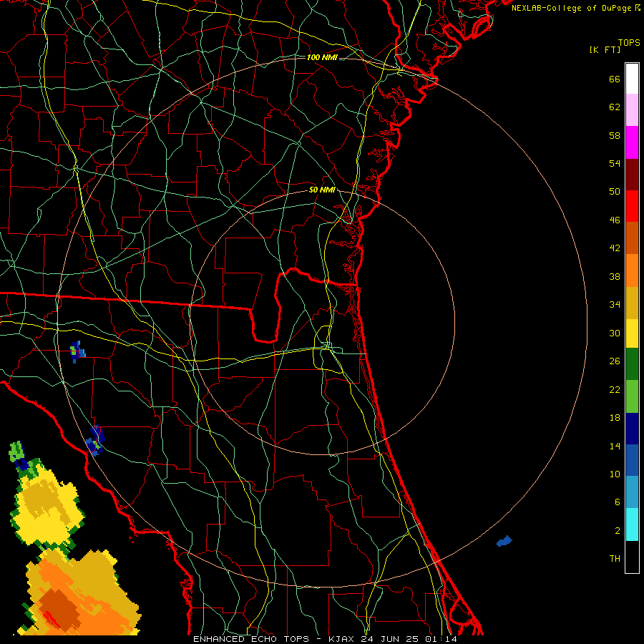This screenshot has width=644, height=644.
Task: Click the light pink legend swatch
Action: 632,109
